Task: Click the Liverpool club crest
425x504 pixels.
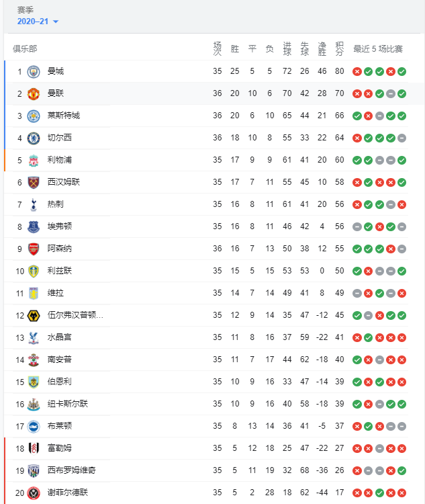Action: [34, 161]
